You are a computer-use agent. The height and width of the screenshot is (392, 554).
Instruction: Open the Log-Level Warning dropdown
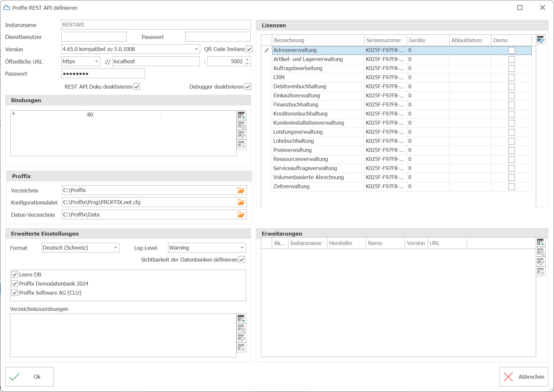242,248
